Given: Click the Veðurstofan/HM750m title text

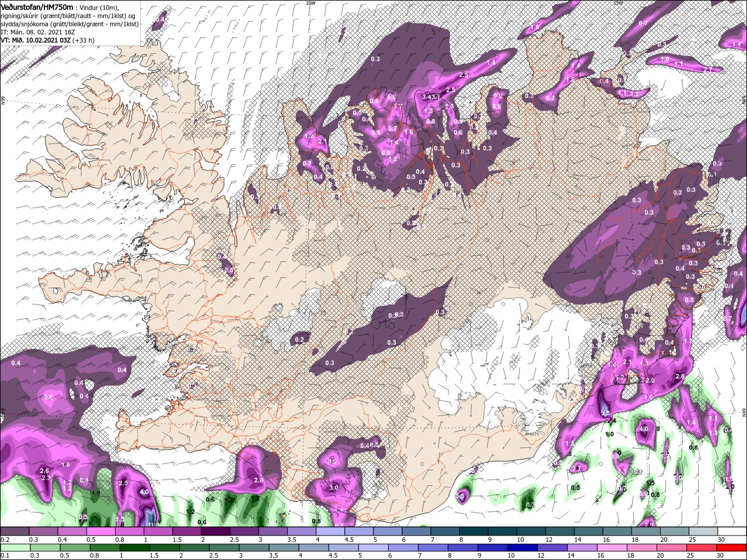Looking at the screenshot, I should click(x=37, y=6).
